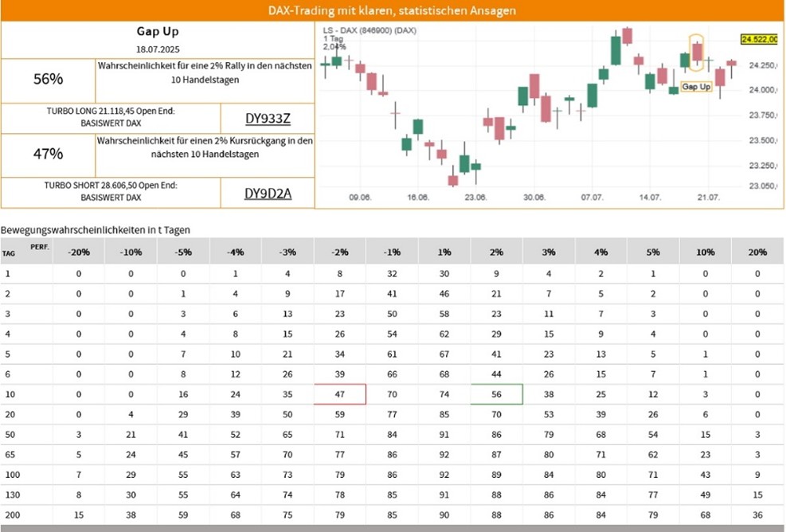Click the 1% column header
This screenshot has height=532, width=786.
coord(444,252)
